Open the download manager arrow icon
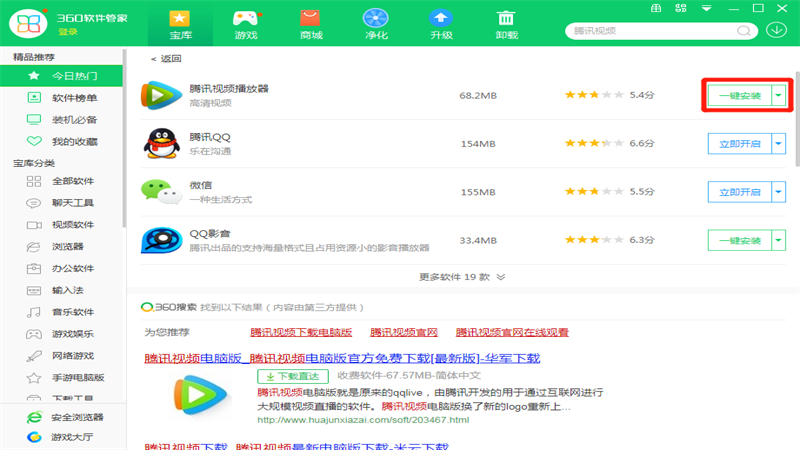The width and height of the screenshot is (800, 450). (777, 30)
